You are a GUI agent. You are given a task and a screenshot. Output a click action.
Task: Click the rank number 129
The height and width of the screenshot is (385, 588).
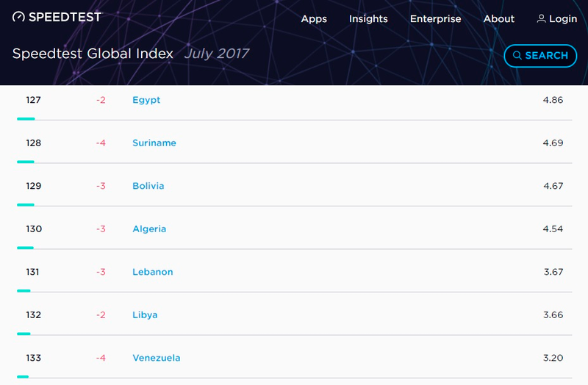click(33, 186)
